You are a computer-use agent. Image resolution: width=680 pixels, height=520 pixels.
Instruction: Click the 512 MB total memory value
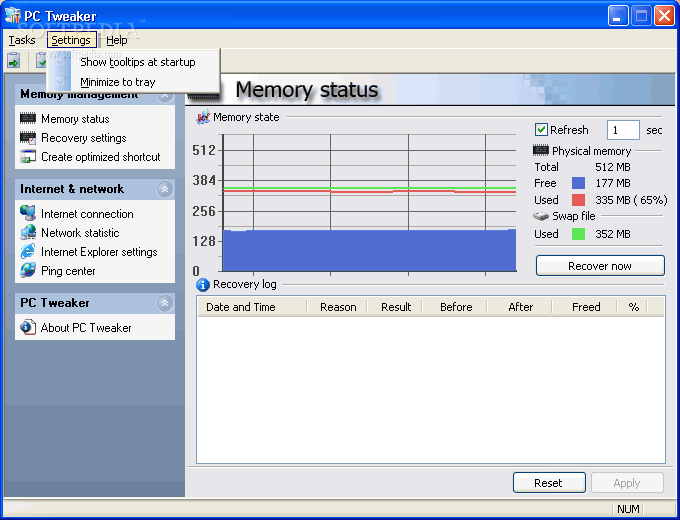click(612, 167)
